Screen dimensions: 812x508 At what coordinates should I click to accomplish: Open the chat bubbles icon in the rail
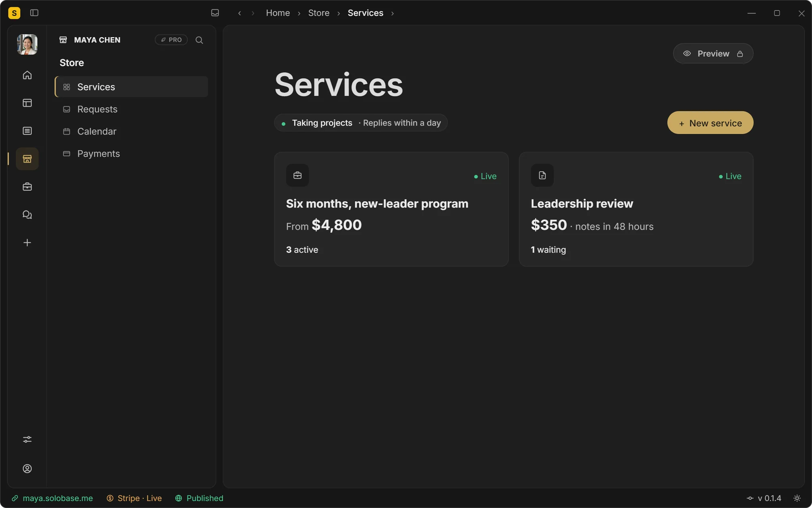coord(27,215)
